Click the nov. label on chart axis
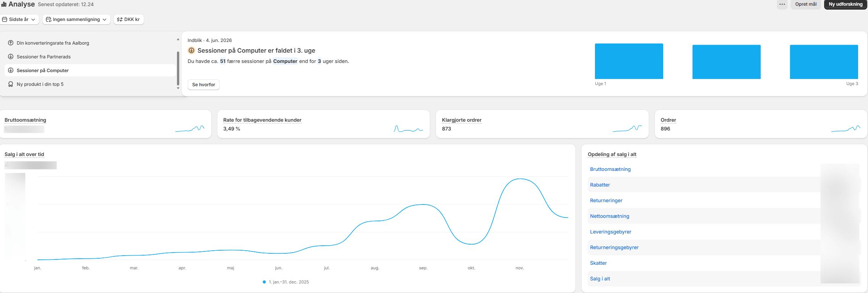 [x=519, y=268]
